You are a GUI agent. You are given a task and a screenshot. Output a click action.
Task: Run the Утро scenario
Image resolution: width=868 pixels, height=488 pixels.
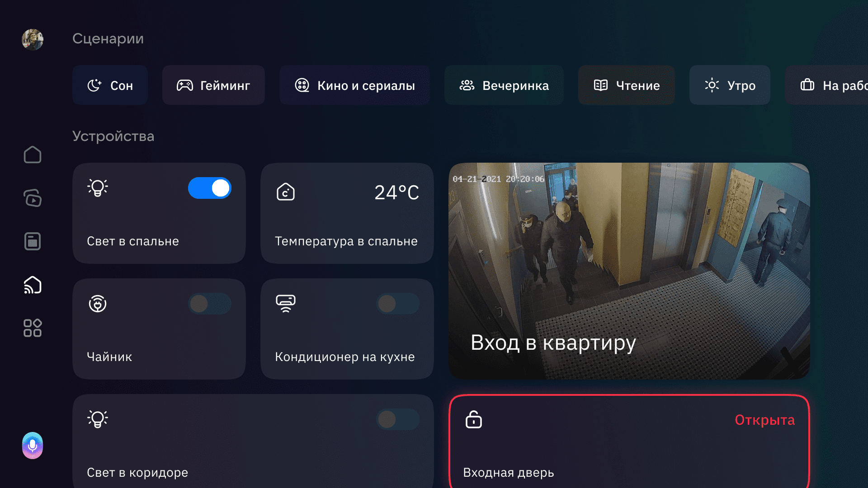pos(730,85)
